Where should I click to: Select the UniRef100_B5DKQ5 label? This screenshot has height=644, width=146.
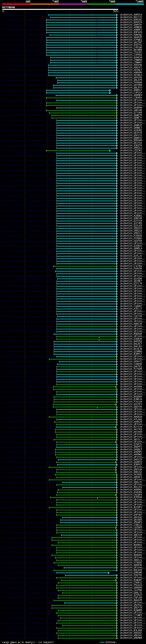[131, 334]
